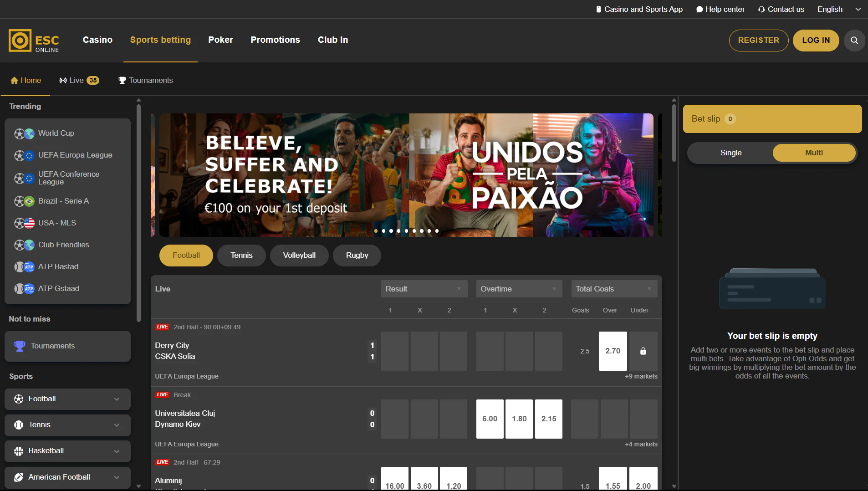Open the English language dropdown
This screenshot has width=868, height=491.
point(839,9)
